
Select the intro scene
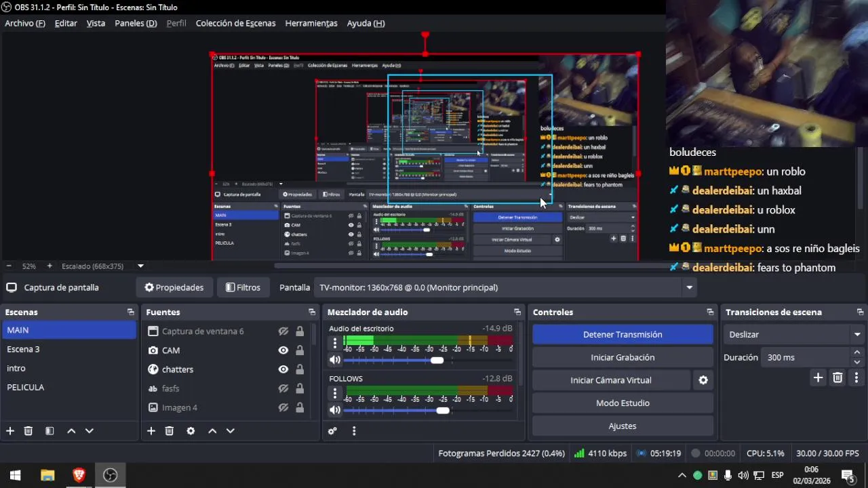pyautogui.click(x=68, y=368)
